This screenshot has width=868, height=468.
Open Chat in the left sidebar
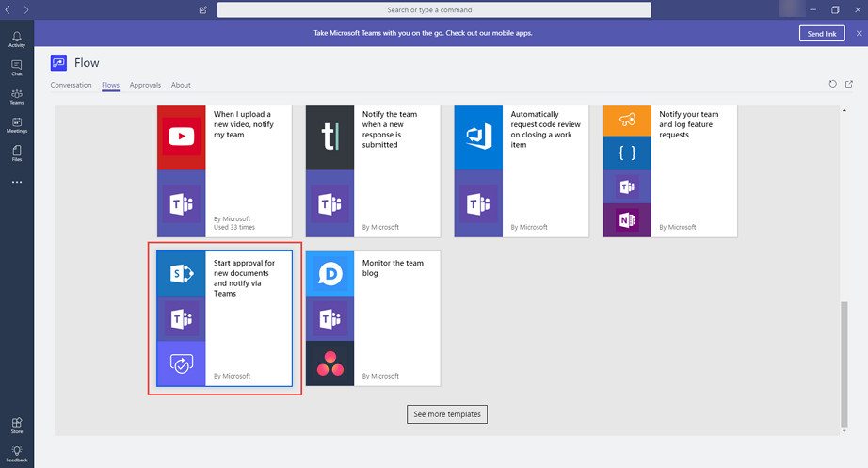point(17,68)
